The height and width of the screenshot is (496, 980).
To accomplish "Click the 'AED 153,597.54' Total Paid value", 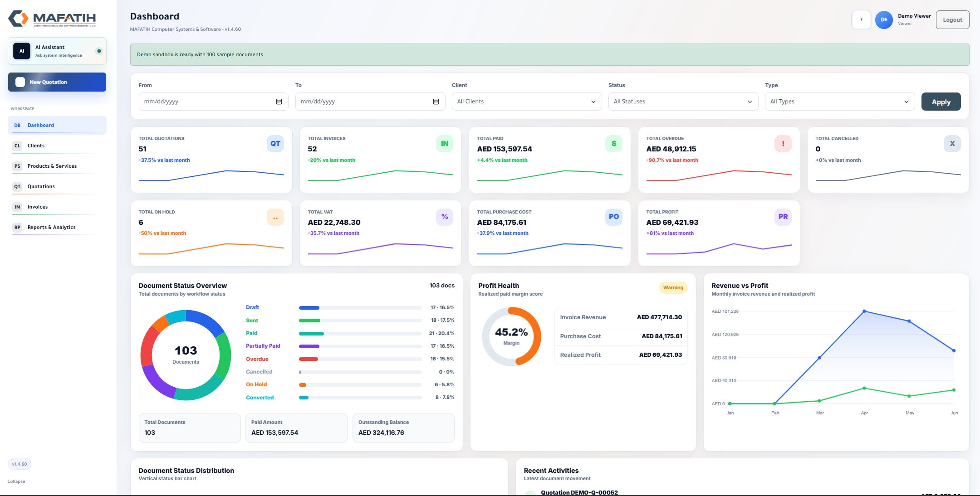I will (505, 149).
